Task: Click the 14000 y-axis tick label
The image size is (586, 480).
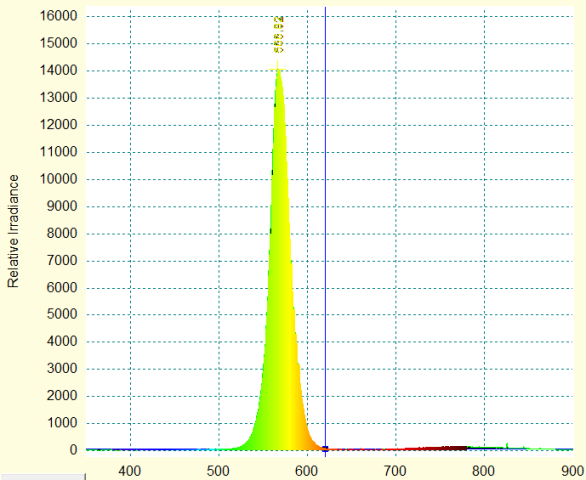Action: pos(58,70)
